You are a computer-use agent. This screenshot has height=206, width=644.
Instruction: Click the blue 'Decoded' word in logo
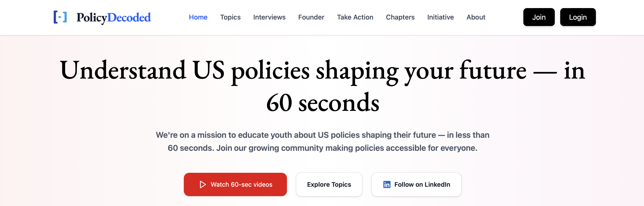pyautogui.click(x=129, y=18)
